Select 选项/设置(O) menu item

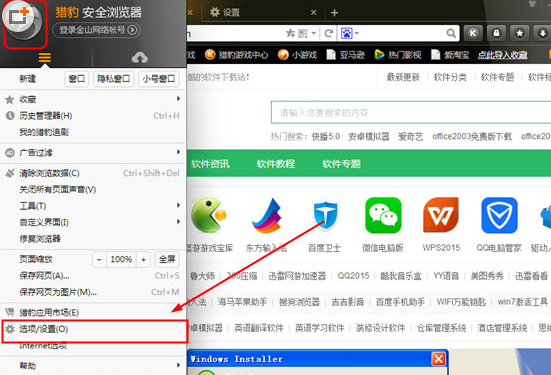click(x=93, y=329)
